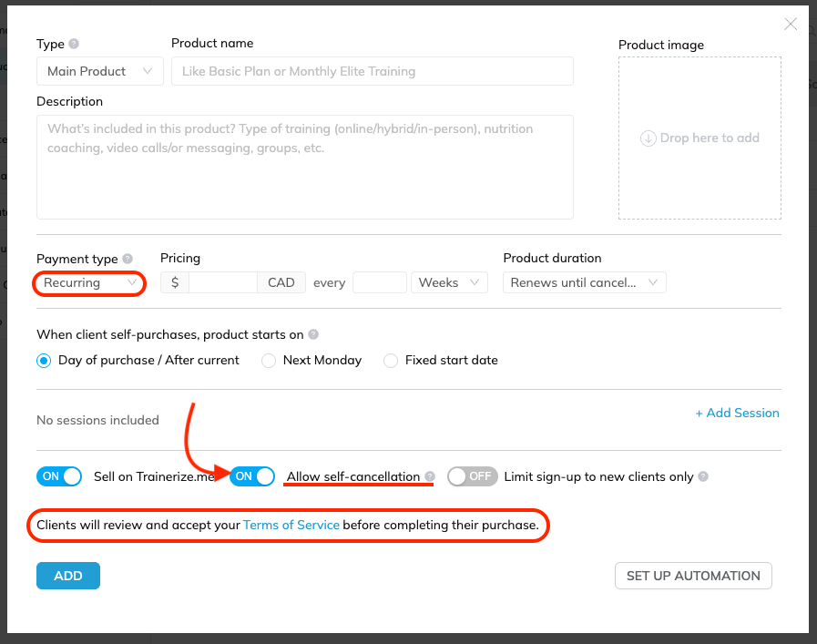This screenshot has width=817, height=644.
Task: Enable Limit sign-up to new clients only
Action: pyautogui.click(x=472, y=476)
